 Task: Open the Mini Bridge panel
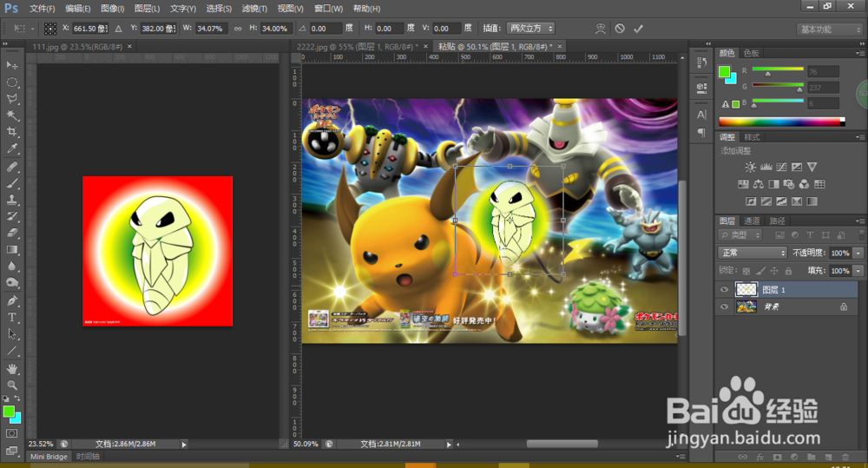[49, 457]
